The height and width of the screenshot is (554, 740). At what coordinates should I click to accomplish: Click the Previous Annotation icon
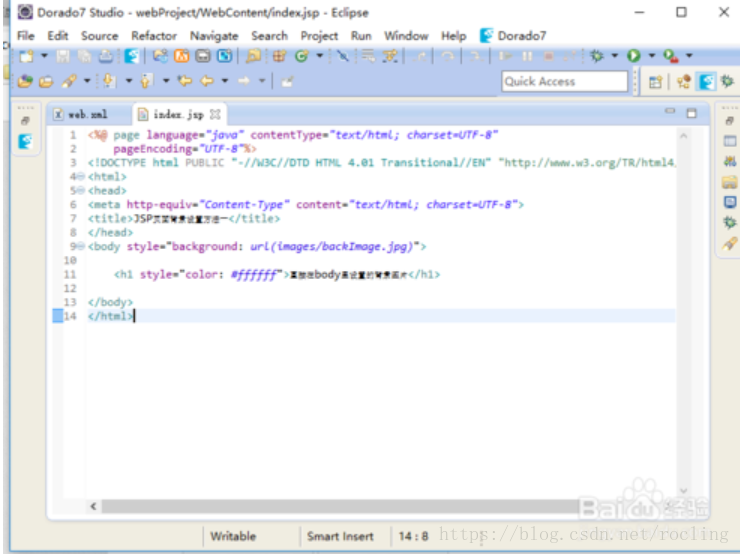pyautogui.click(x=147, y=81)
